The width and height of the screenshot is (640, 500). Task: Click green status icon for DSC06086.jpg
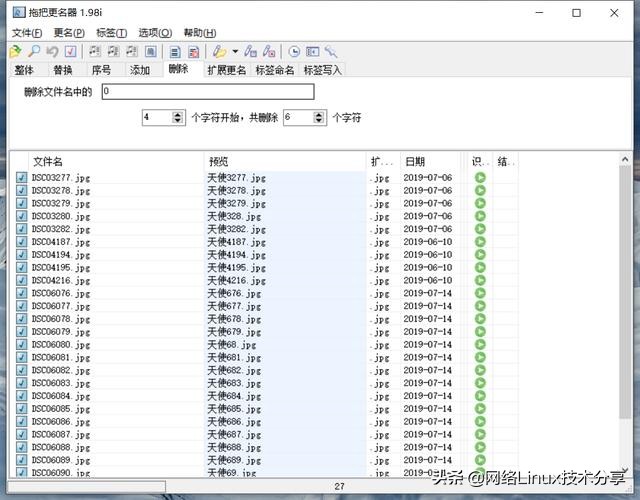[480, 421]
